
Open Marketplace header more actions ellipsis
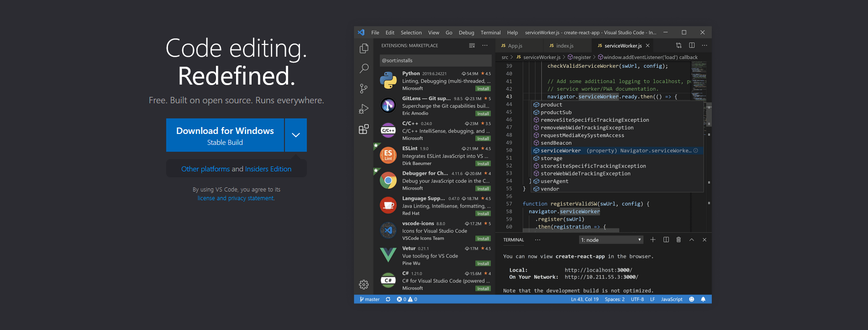pyautogui.click(x=485, y=46)
